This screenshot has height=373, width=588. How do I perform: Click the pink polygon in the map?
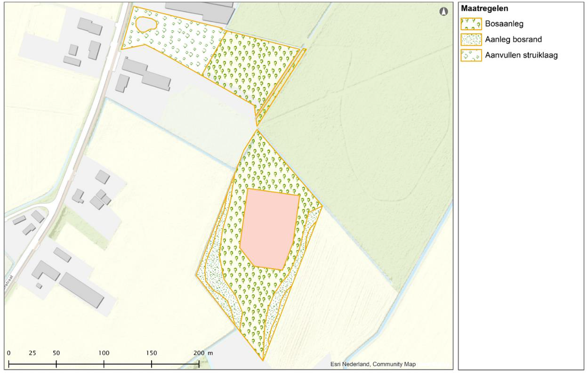tap(270, 229)
